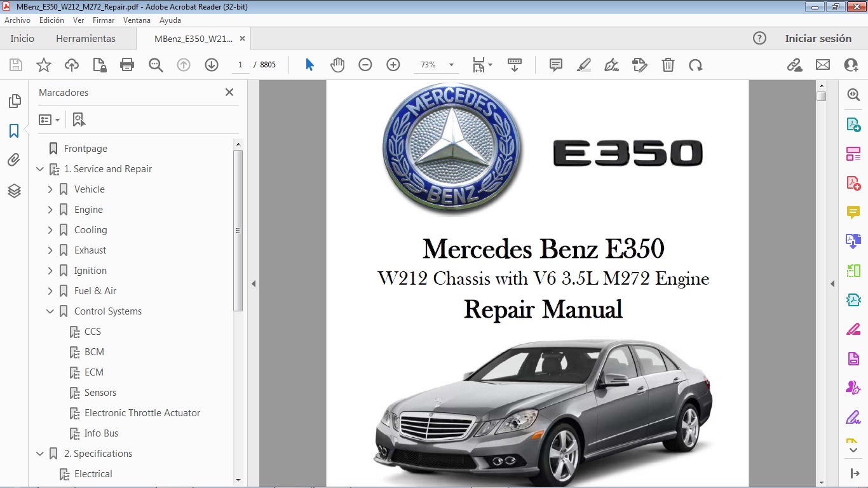Send the document by email
The width and height of the screenshot is (868, 488).
pyautogui.click(x=822, y=64)
